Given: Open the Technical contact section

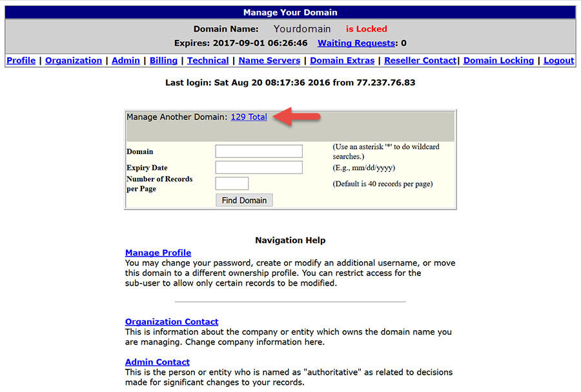Looking at the screenshot, I should 208,61.
